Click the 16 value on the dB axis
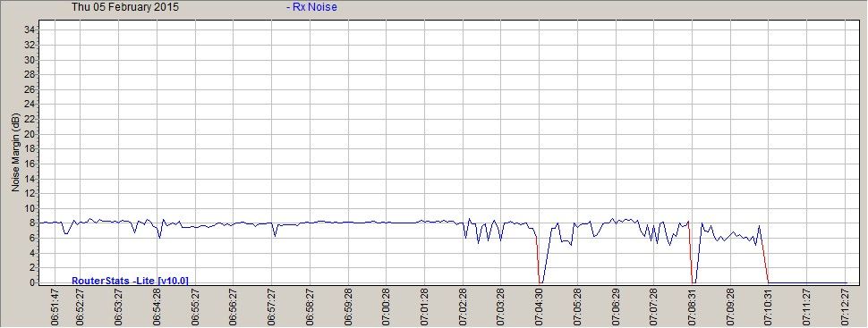Screen dimensions: 868x328 pos(30,164)
